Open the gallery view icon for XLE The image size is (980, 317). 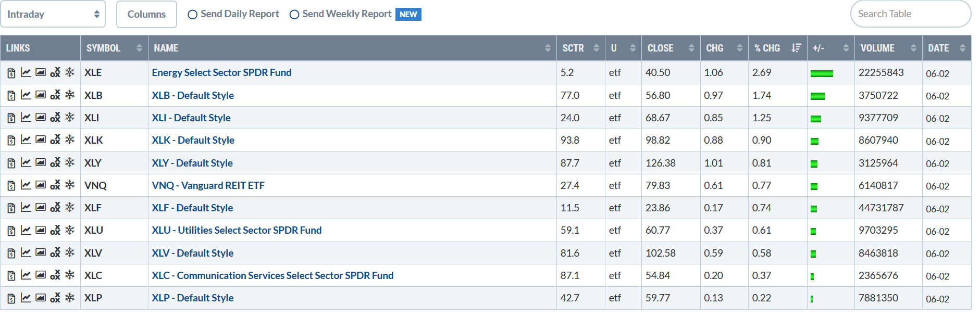pos(41,72)
